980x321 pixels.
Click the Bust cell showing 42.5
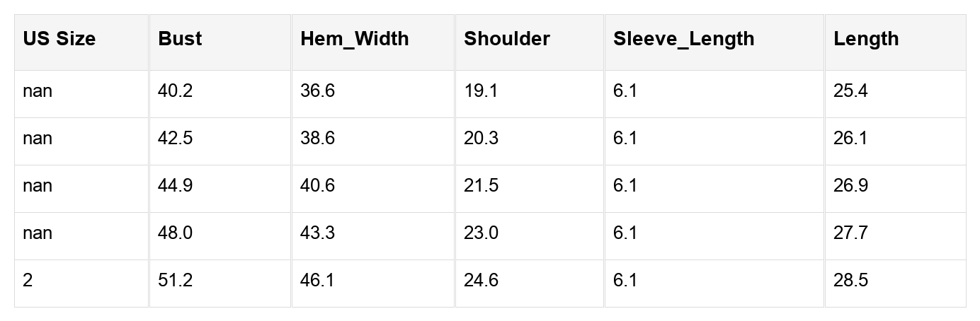pos(175,139)
